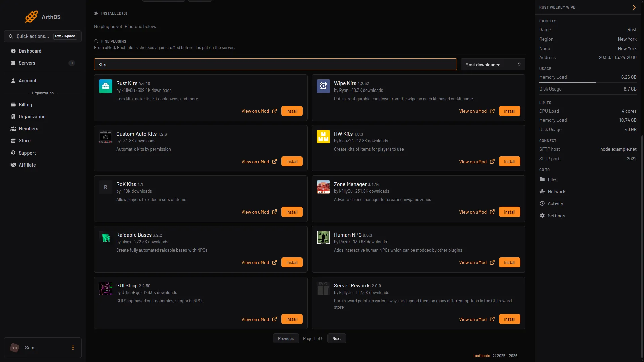Install the Zone Manager plugin
This screenshot has height=362, width=644.
(509, 212)
